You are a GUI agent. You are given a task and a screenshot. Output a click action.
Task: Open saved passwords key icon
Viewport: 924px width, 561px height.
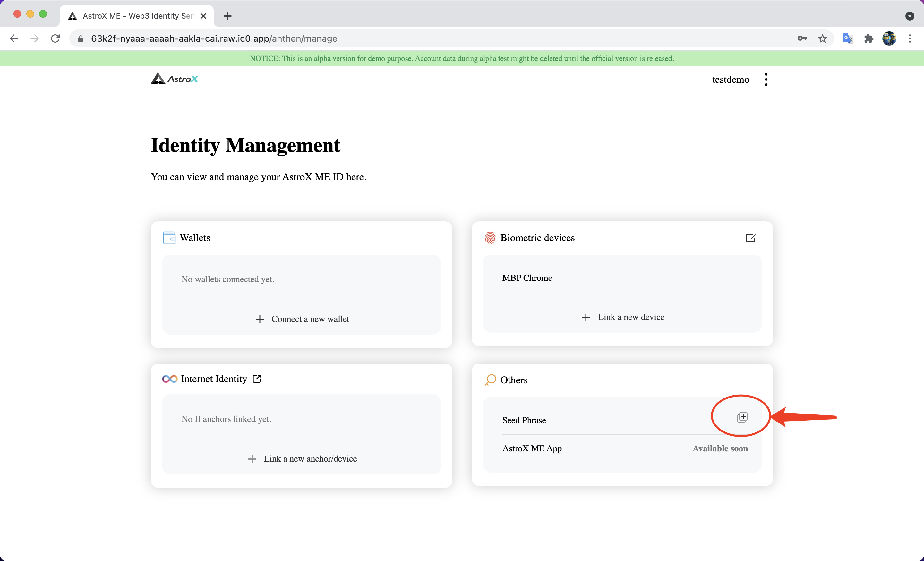(x=802, y=38)
